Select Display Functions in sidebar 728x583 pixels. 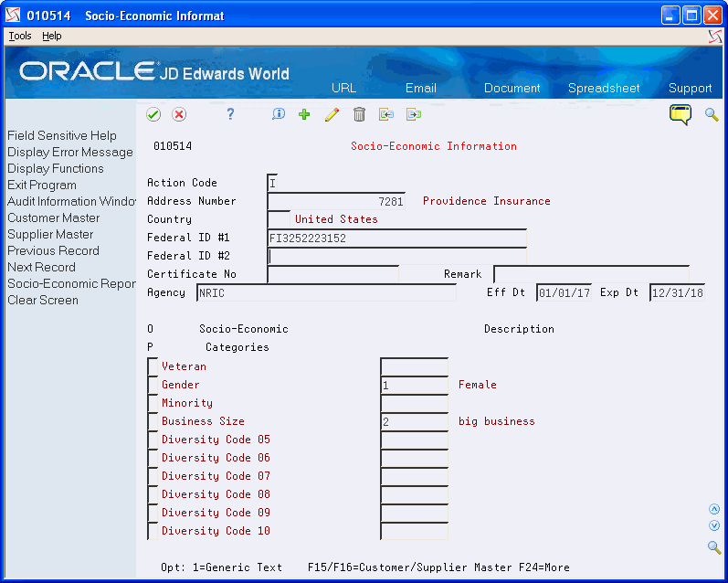tap(55, 169)
